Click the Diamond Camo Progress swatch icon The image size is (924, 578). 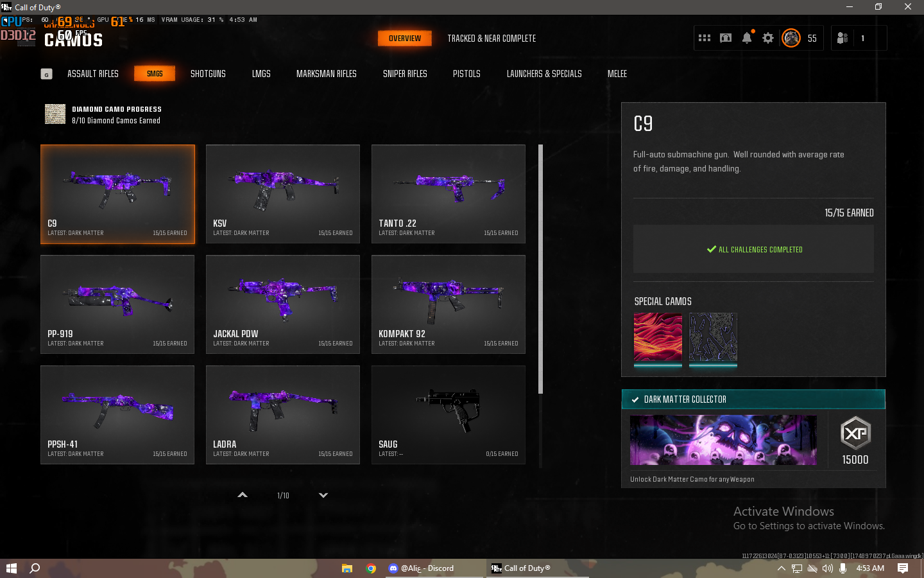55,114
